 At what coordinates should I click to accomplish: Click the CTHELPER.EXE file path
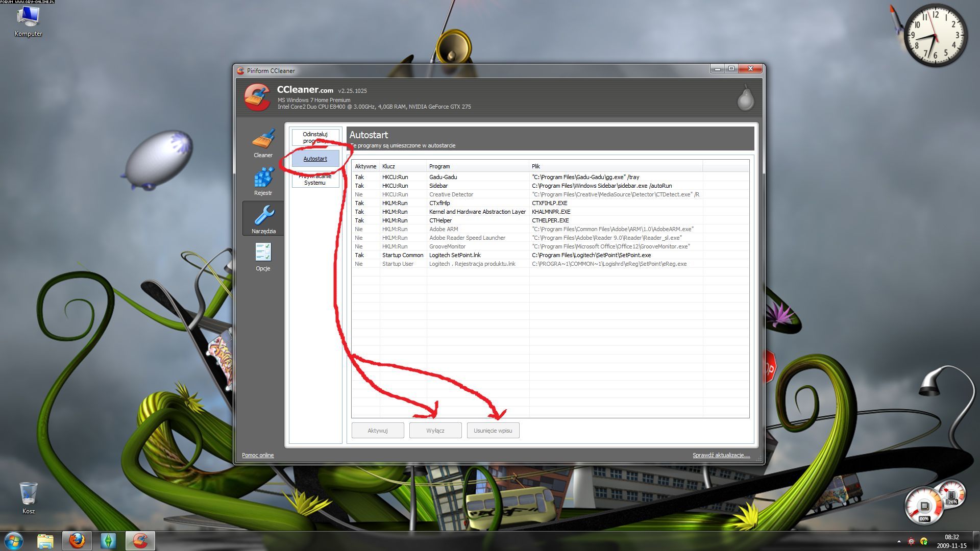click(550, 220)
